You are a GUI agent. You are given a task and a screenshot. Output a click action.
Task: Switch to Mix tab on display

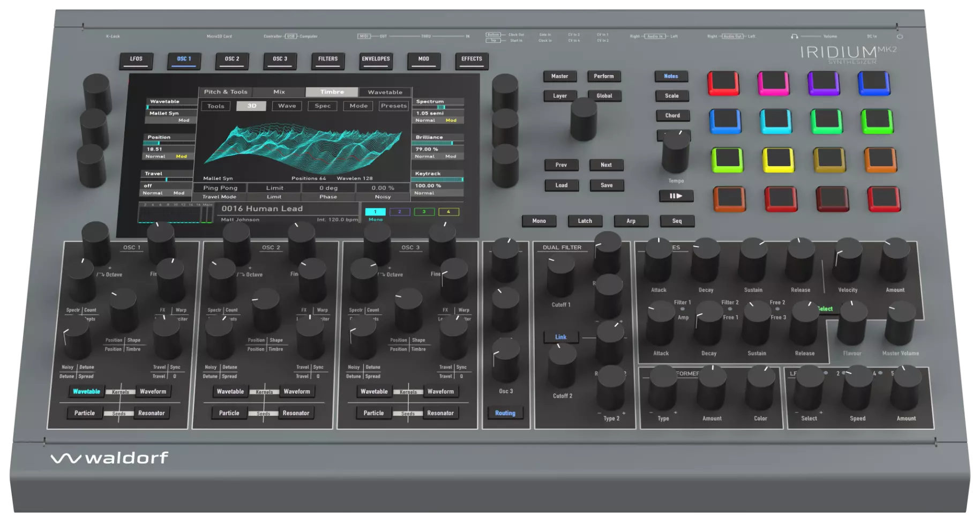tap(279, 92)
